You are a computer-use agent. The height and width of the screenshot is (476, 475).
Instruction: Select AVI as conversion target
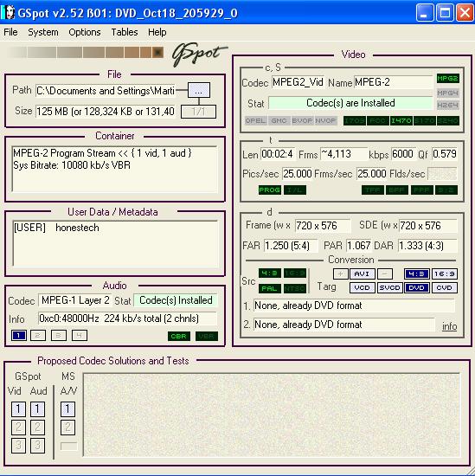pyautogui.click(x=363, y=273)
